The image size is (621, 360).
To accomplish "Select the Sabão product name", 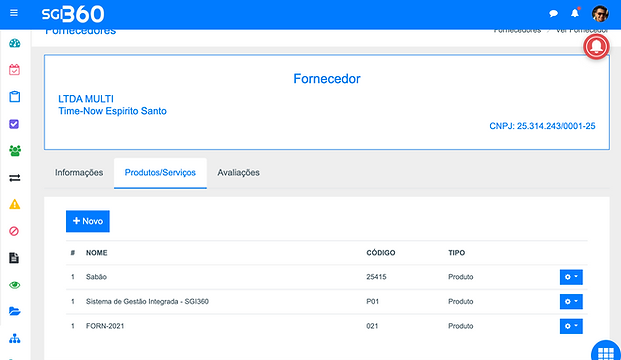I will click(96, 277).
